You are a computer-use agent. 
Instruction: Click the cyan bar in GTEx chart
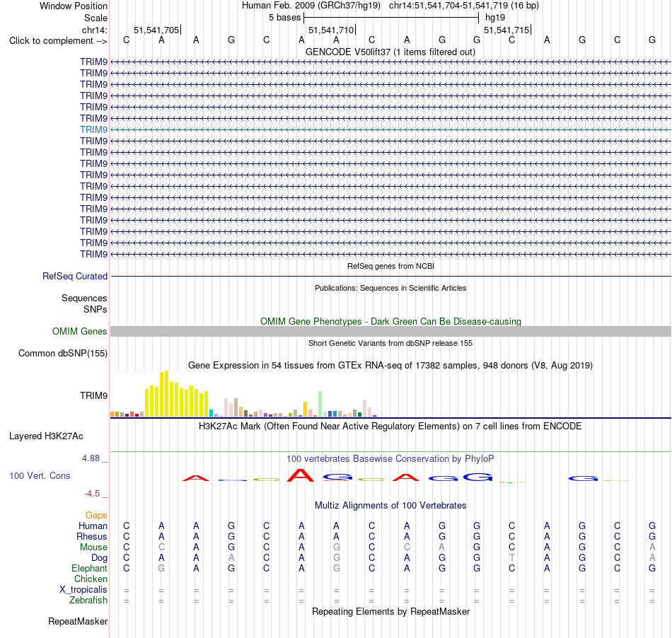[211, 413]
